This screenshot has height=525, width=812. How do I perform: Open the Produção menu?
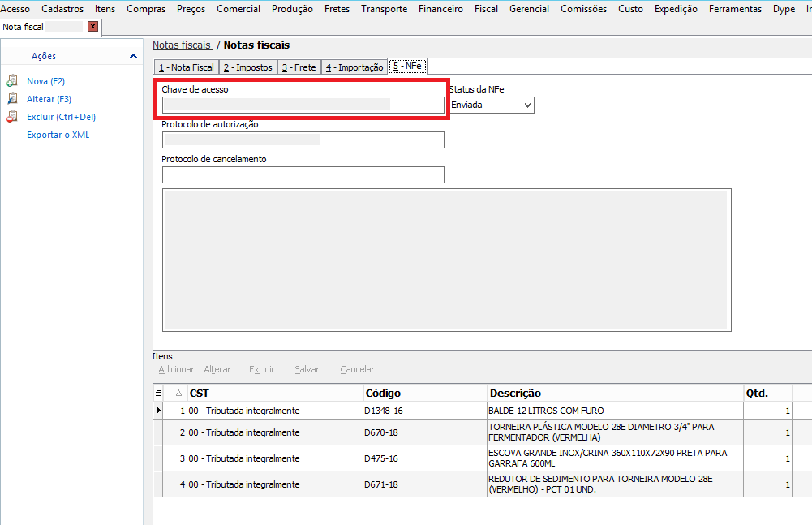coord(293,9)
